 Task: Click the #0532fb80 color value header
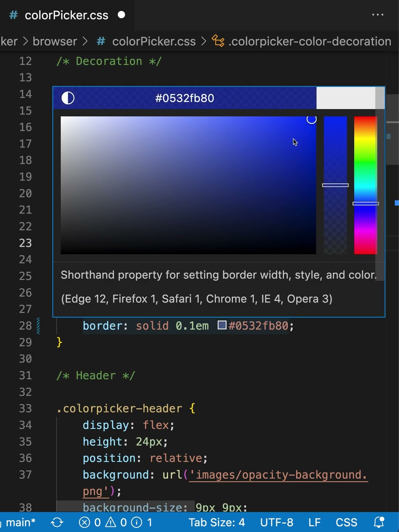pyautogui.click(x=185, y=98)
